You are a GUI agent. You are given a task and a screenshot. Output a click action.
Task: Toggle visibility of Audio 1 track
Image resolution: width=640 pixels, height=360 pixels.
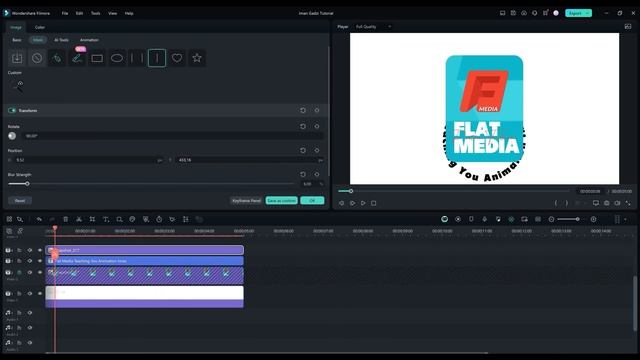tap(29, 313)
